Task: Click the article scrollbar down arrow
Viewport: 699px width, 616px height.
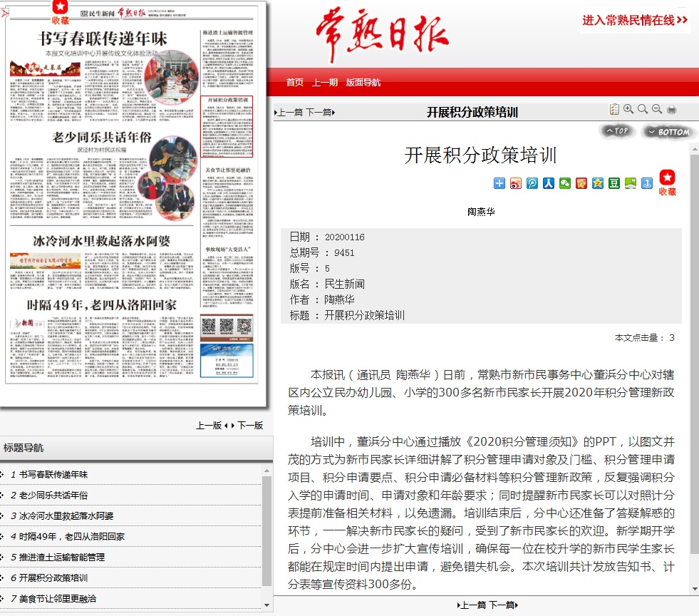Action: tap(695, 589)
